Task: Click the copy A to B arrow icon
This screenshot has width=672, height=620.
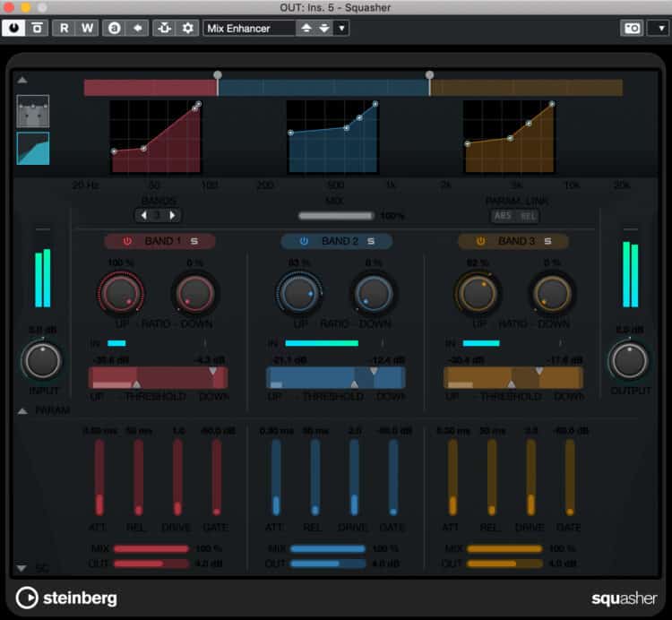Action: [137, 29]
